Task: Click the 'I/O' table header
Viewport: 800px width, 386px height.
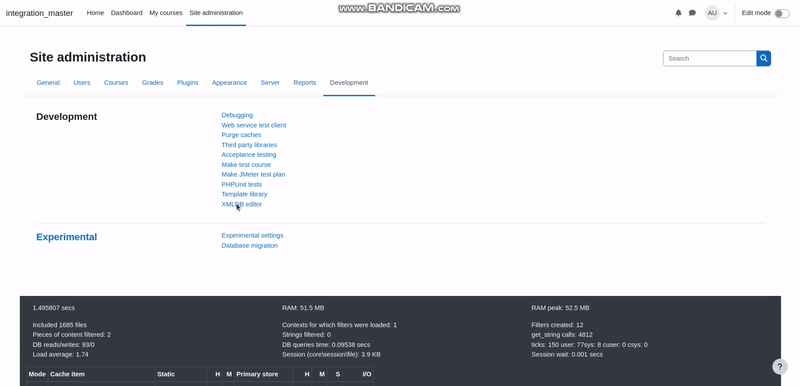Action: pos(367,374)
